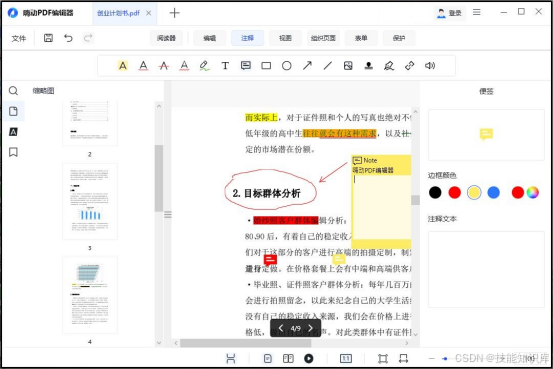Click inside the yellow Note popup

[x=381, y=208]
